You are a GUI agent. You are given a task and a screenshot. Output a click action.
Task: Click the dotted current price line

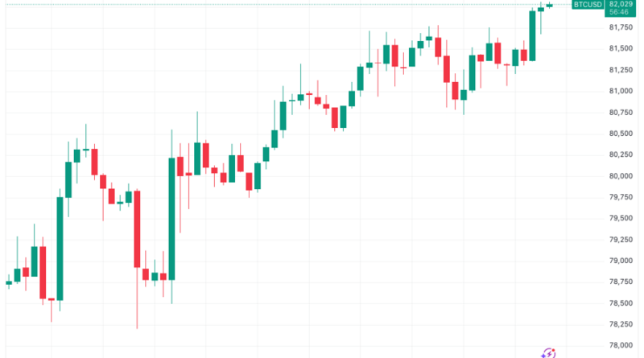pos(287,5)
